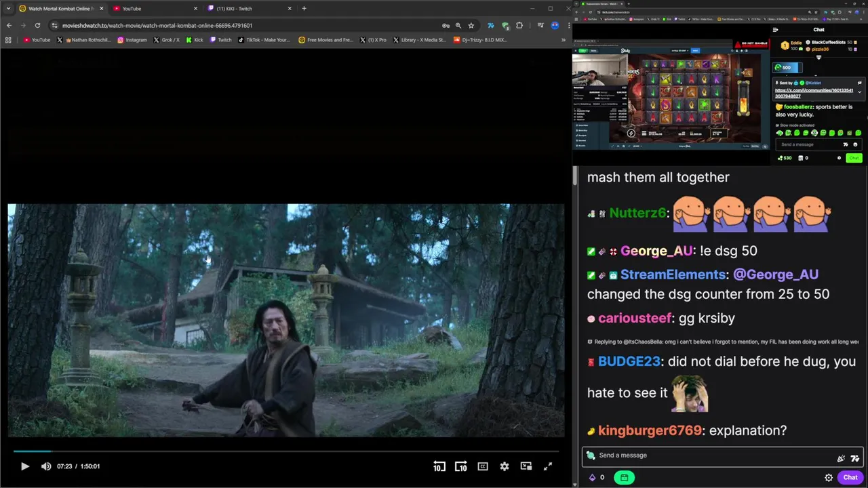Go back in the movie browser
Viewport: 868px width, 488px height.
(x=9, y=26)
